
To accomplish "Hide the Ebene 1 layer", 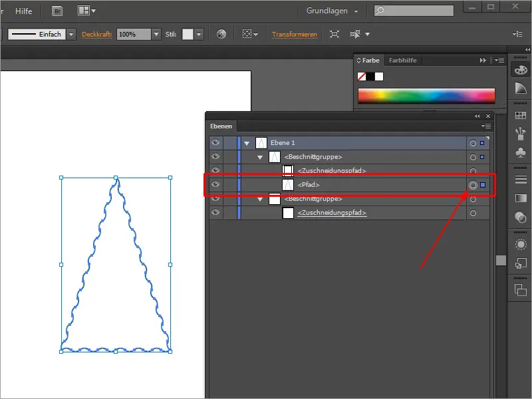I will click(x=214, y=142).
